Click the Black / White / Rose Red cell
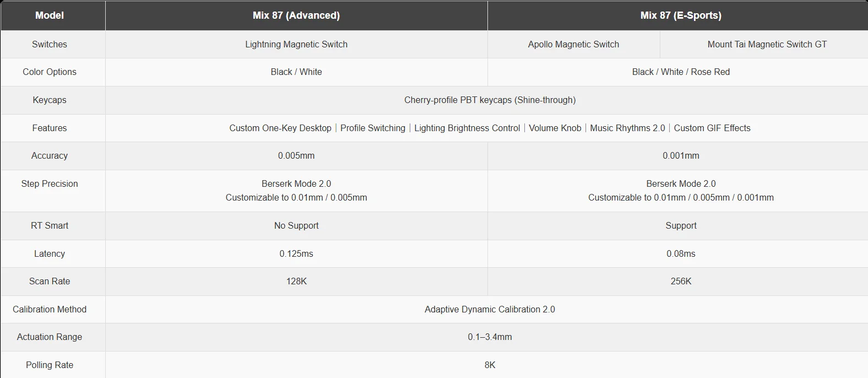This screenshot has width=868, height=378. (681, 72)
